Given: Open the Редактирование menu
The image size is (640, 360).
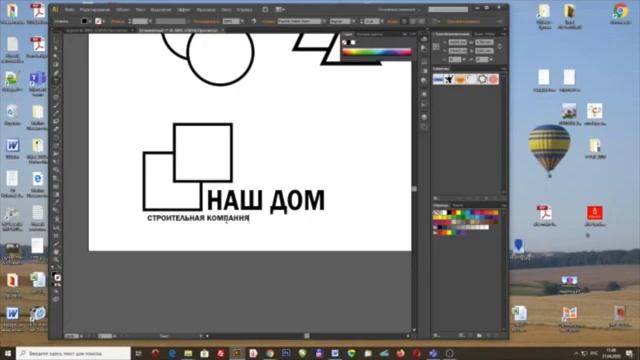Looking at the screenshot, I should point(95,10).
